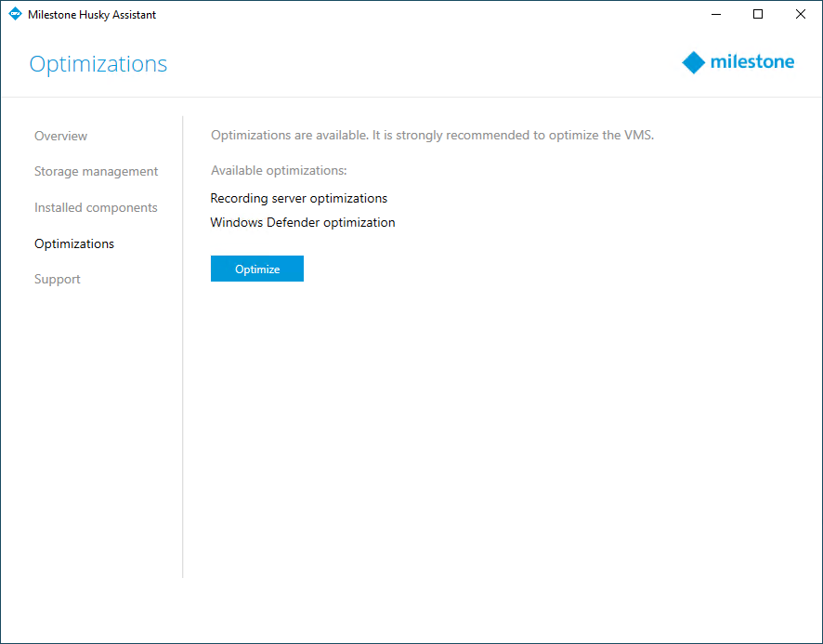Go to Storage management

coord(96,172)
